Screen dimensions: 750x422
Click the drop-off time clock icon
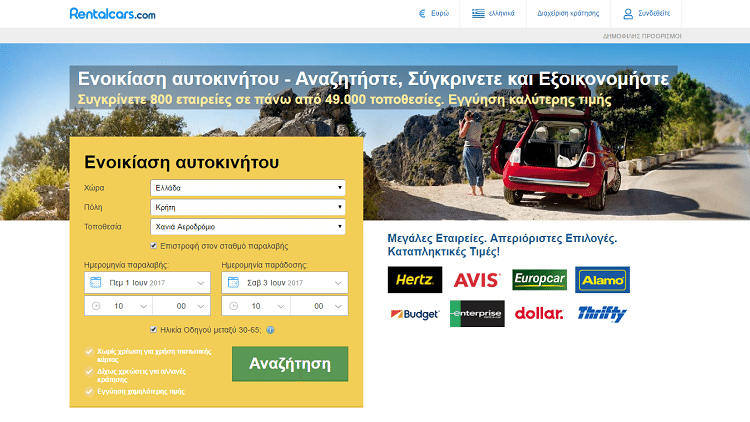(233, 306)
